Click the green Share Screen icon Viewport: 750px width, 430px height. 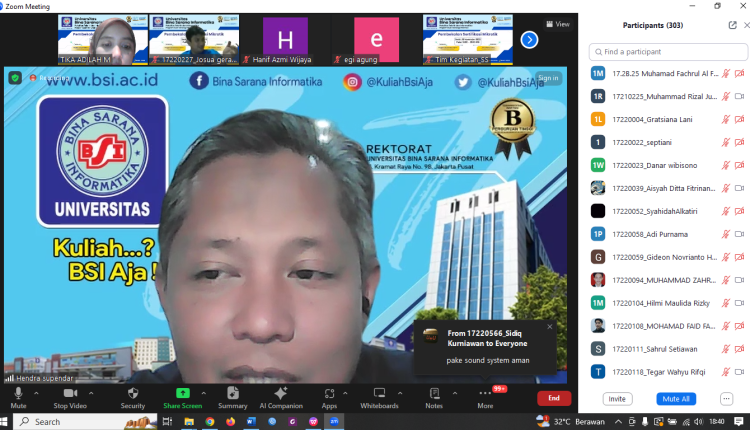coord(183,393)
